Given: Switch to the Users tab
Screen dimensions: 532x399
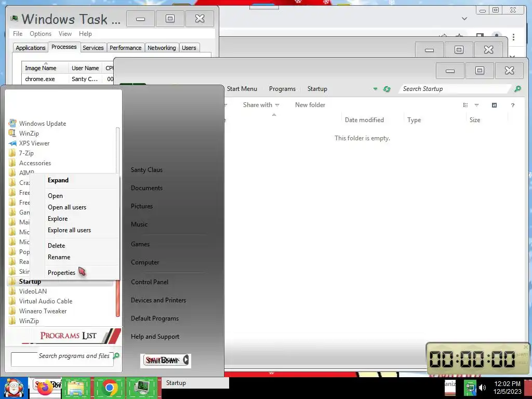Looking at the screenshot, I should click(189, 48).
